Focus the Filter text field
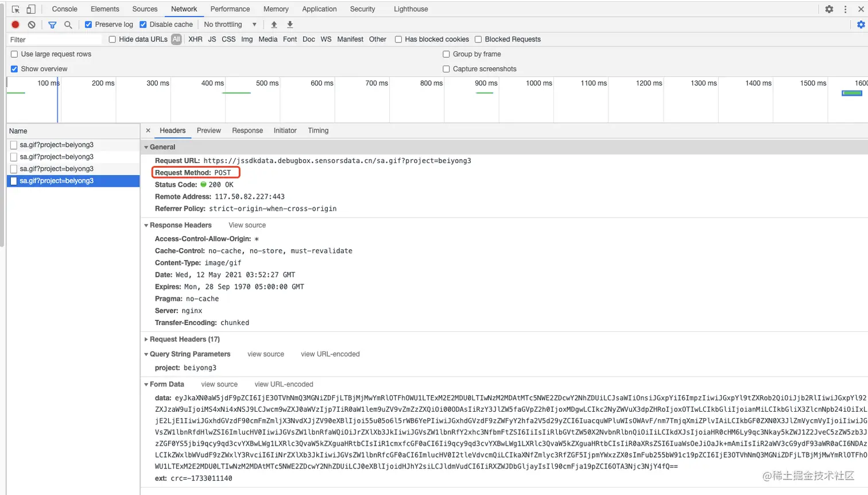This screenshot has width=868, height=495. coord(55,40)
